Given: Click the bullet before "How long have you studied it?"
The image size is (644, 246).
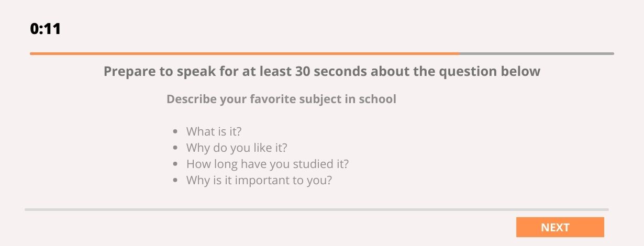Looking at the screenshot, I should (x=175, y=164).
